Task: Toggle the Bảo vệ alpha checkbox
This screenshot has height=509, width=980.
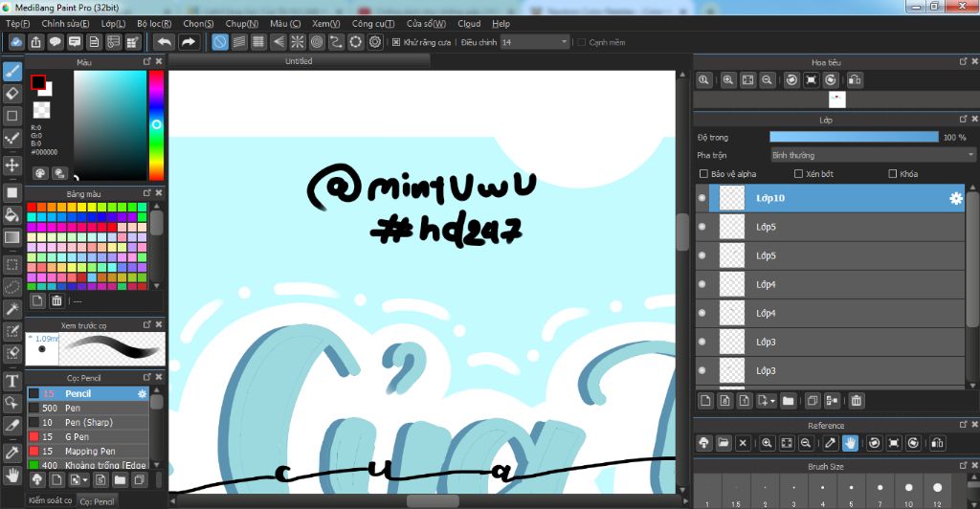Action: coord(703,173)
